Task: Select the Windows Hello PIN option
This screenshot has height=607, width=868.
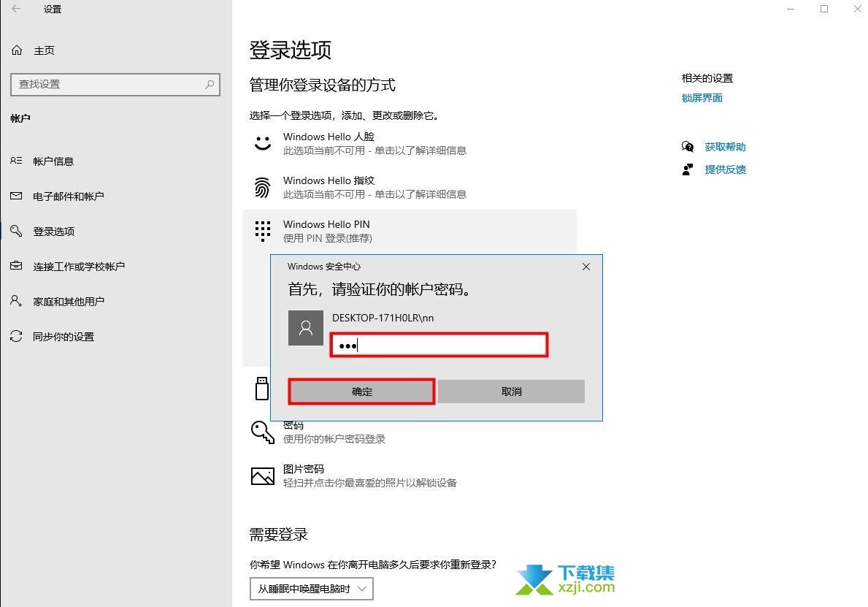Action: tap(410, 231)
